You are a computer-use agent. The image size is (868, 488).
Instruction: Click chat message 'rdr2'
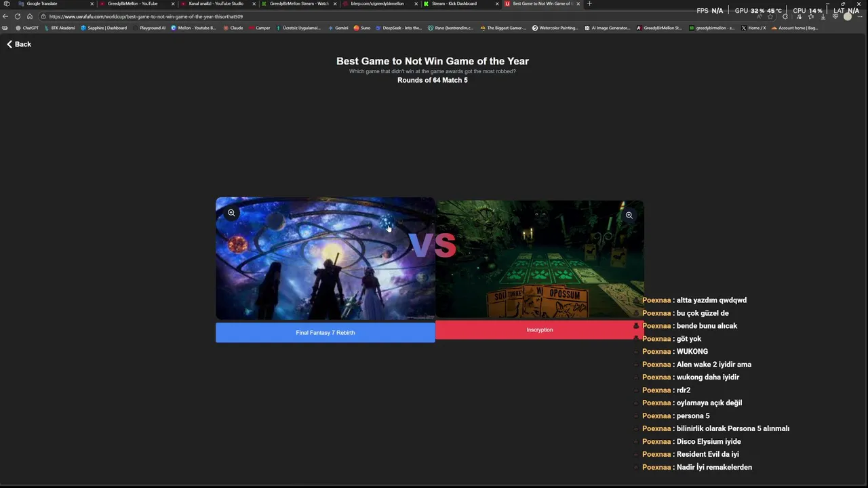pyautogui.click(x=684, y=390)
